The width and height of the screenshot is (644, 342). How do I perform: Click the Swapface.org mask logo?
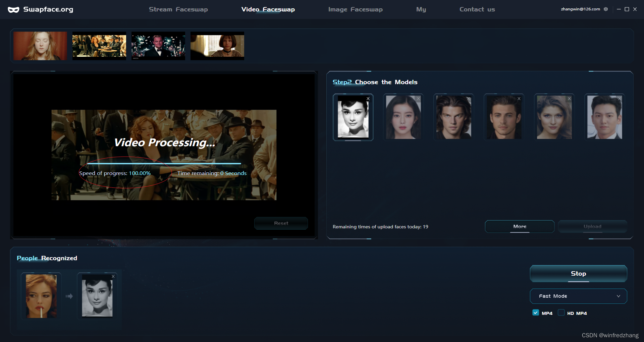tap(13, 10)
